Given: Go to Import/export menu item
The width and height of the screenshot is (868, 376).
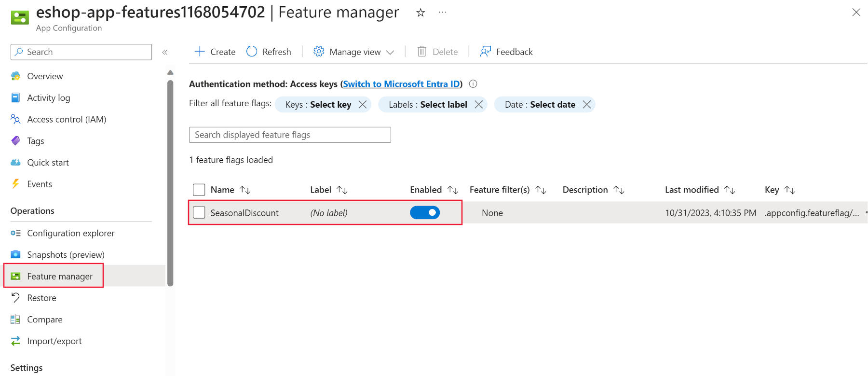Looking at the screenshot, I should click(54, 341).
